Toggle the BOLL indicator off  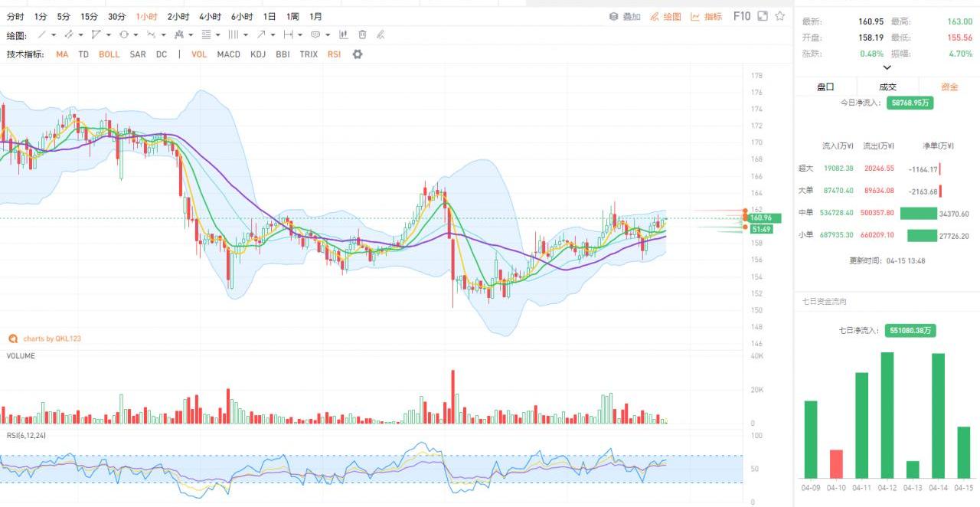[x=109, y=54]
